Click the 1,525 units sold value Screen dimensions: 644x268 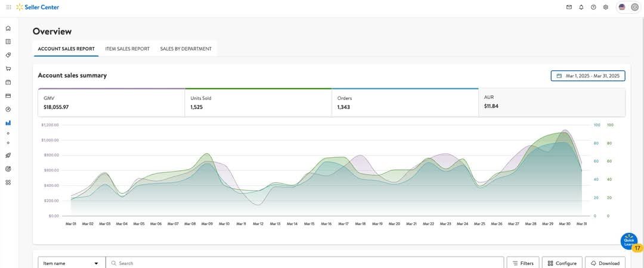tap(196, 107)
